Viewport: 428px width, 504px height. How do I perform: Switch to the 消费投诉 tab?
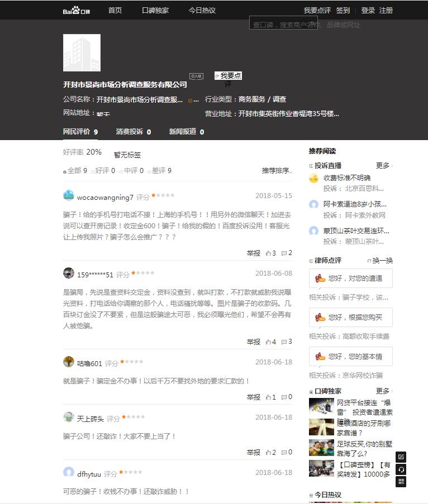[133, 132]
